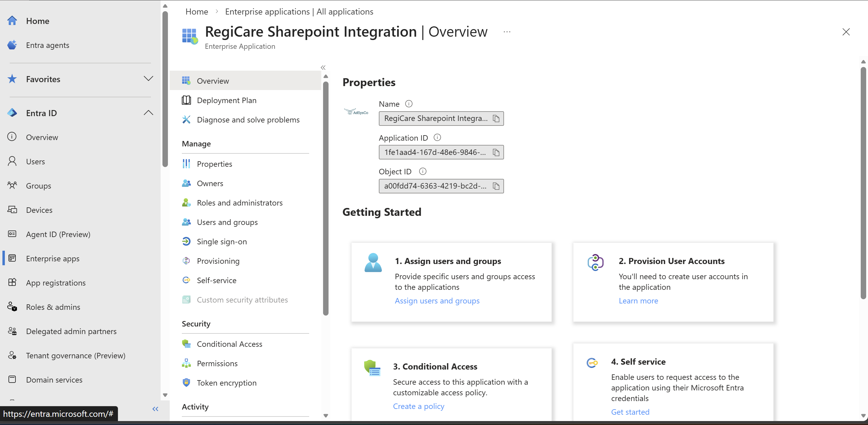Copy the Application ID value
Screen dimensions: 868x425
tap(496, 152)
